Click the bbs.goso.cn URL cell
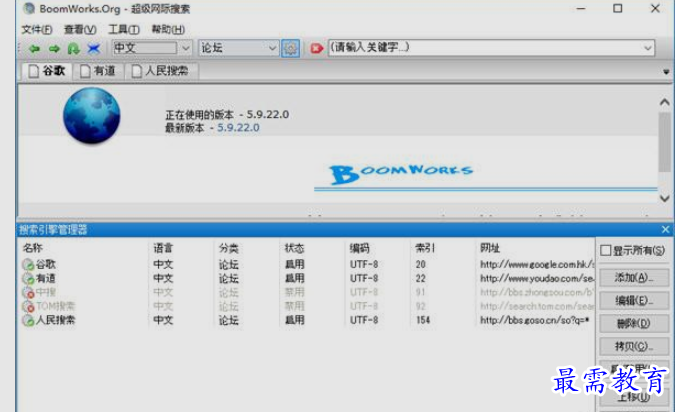 click(x=534, y=320)
